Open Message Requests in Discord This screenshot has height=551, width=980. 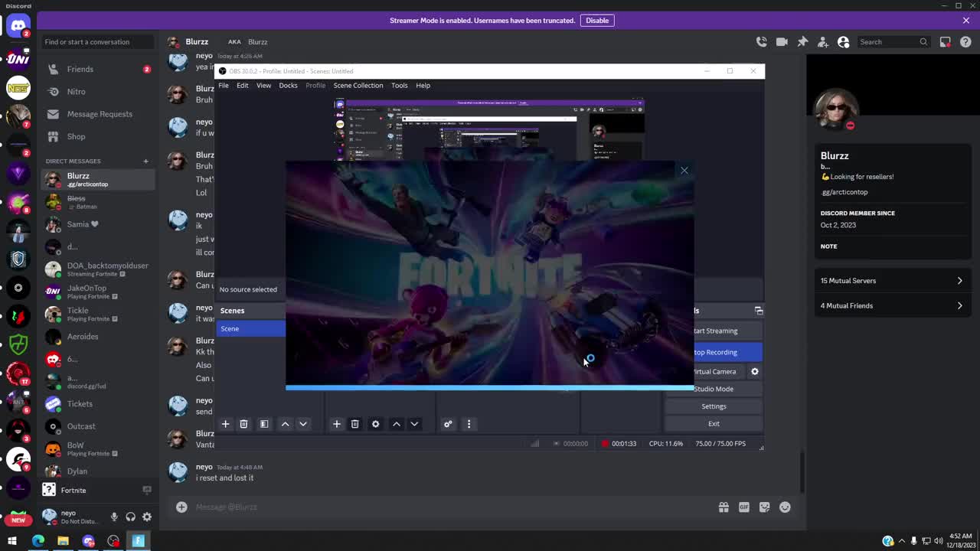click(x=98, y=114)
